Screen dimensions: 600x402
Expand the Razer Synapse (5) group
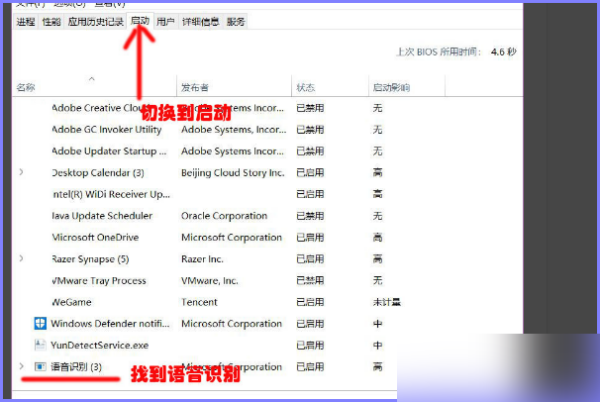21,259
